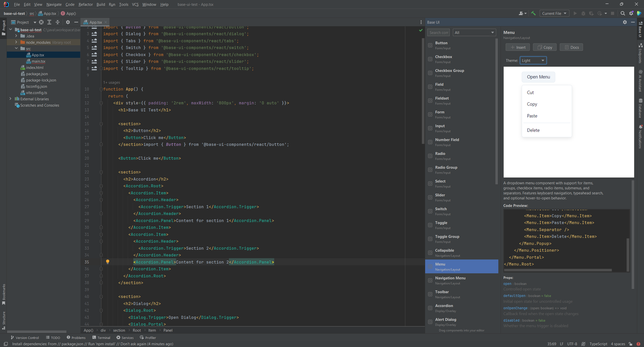Select the Accordion component in list
Image resolution: width=644 pixels, height=347 pixels.
[x=461, y=308]
